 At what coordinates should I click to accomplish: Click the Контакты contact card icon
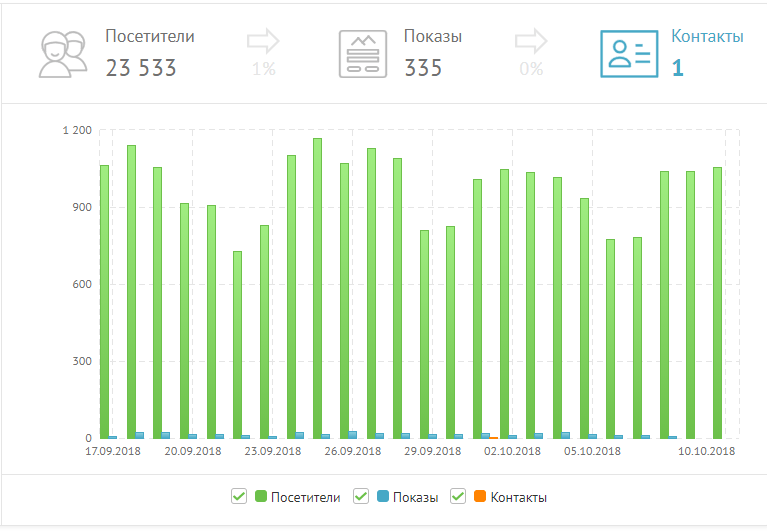629,54
